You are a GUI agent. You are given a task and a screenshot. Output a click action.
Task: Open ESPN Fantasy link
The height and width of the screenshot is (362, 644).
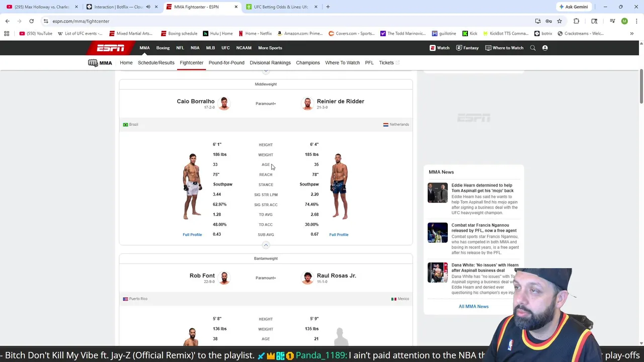coord(467,48)
